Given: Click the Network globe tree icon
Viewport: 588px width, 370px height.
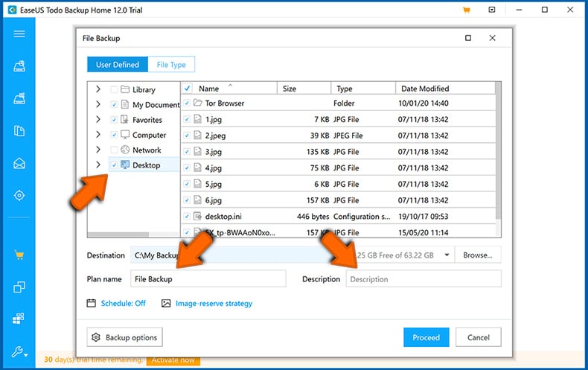Looking at the screenshot, I should [x=125, y=150].
